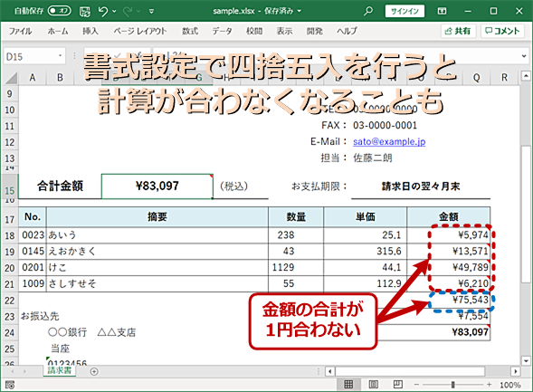Image resolution: width=533 pixels, height=392 pixels.
Task: Switch to the 数式 ribbon tab
Action: click(x=190, y=32)
